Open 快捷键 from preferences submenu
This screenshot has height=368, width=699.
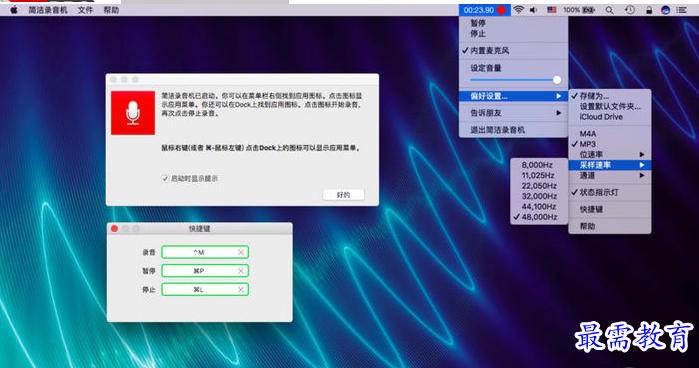click(x=610, y=209)
